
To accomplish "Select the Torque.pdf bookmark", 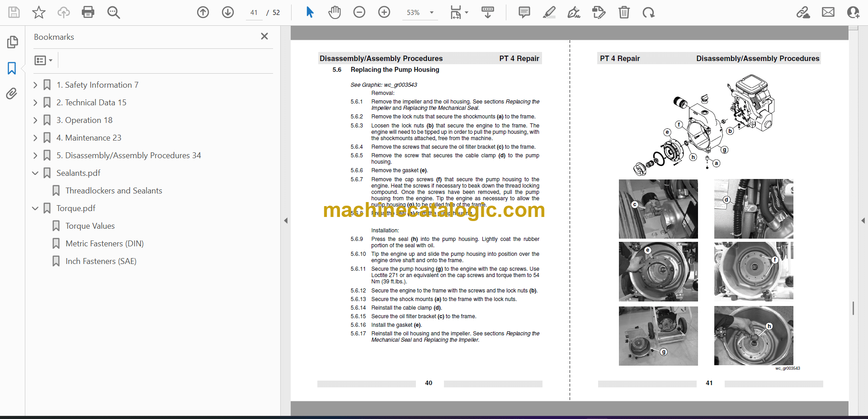I will (76, 208).
